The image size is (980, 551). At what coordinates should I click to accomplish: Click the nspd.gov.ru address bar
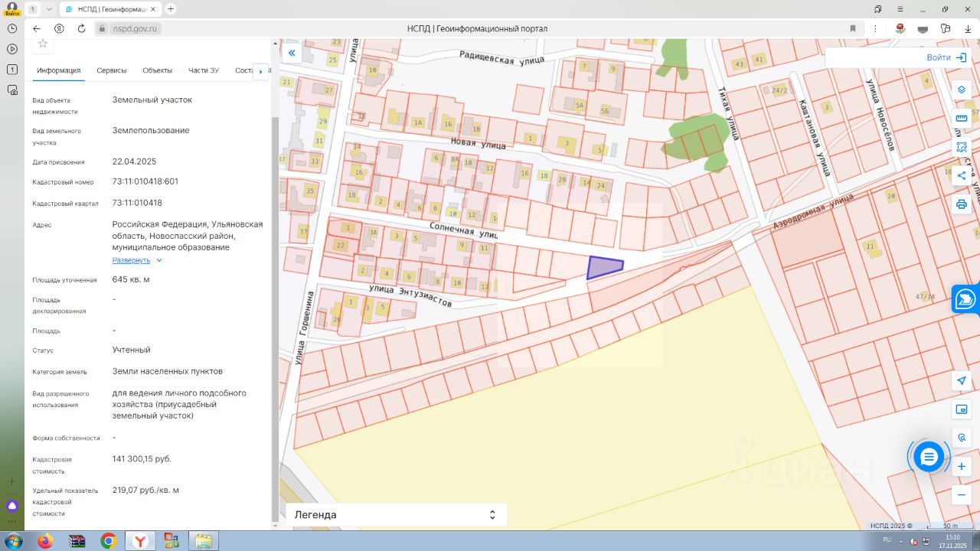point(136,28)
